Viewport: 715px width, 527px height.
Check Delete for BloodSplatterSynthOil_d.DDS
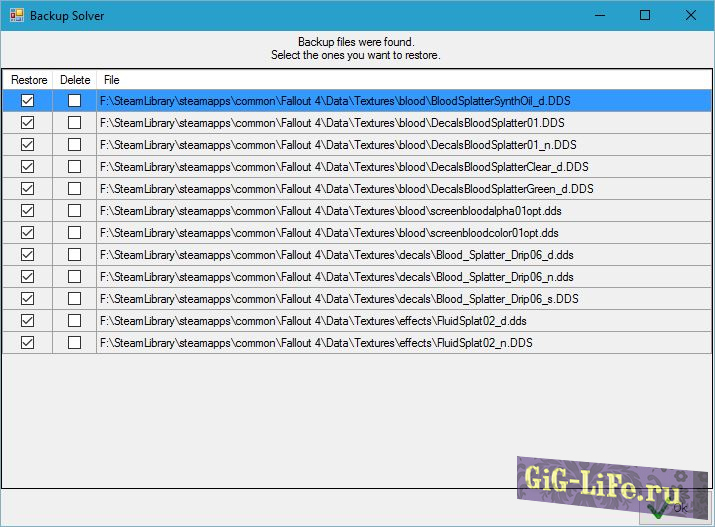pos(74,100)
